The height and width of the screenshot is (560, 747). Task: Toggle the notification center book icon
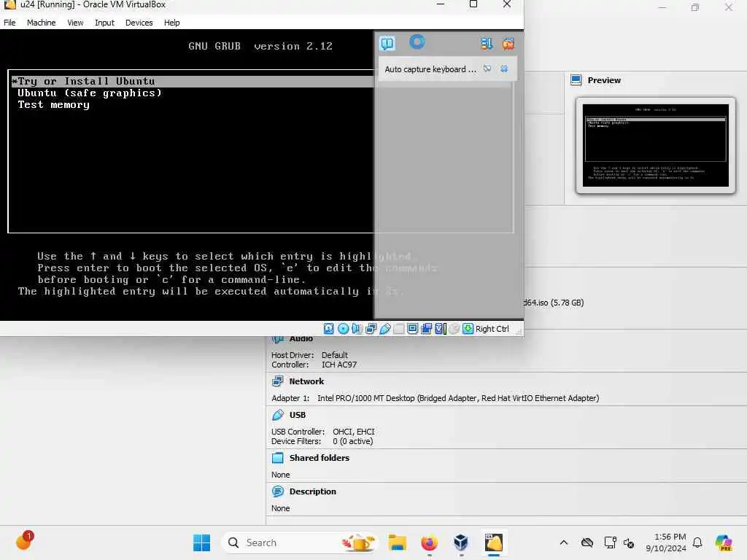pyautogui.click(x=387, y=43)
